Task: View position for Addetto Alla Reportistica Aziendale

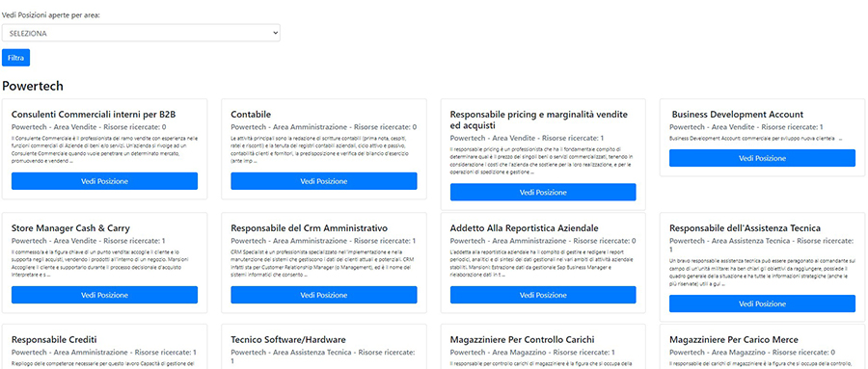Action: (x=543, y=295)
